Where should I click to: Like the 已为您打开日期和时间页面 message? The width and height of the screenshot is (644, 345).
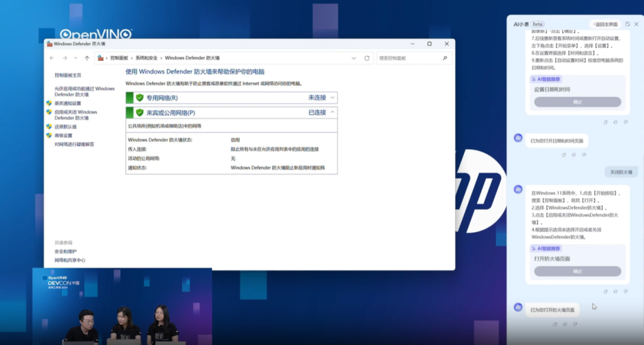[574, 155]
